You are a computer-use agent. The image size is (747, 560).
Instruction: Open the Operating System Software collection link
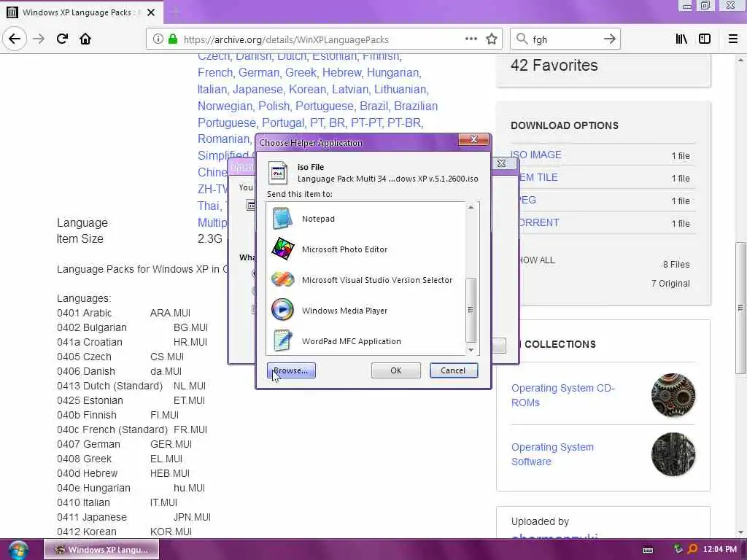tap(553, 454)
